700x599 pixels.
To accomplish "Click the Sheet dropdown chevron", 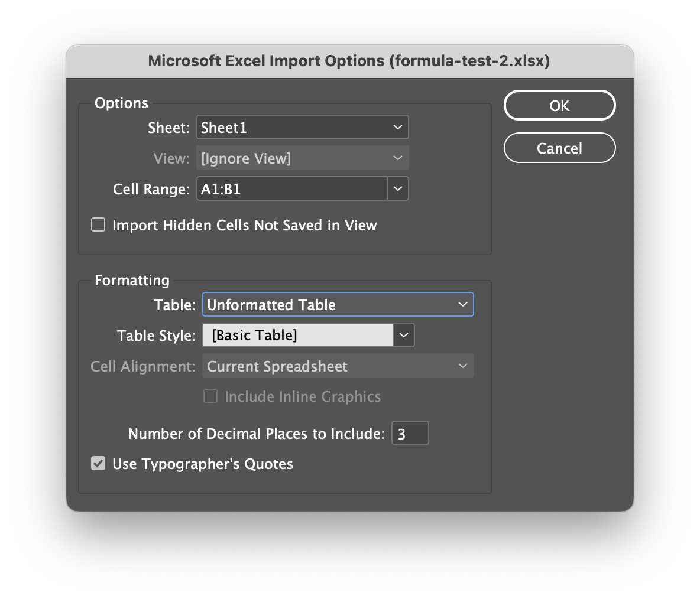I will coord(397,126).
